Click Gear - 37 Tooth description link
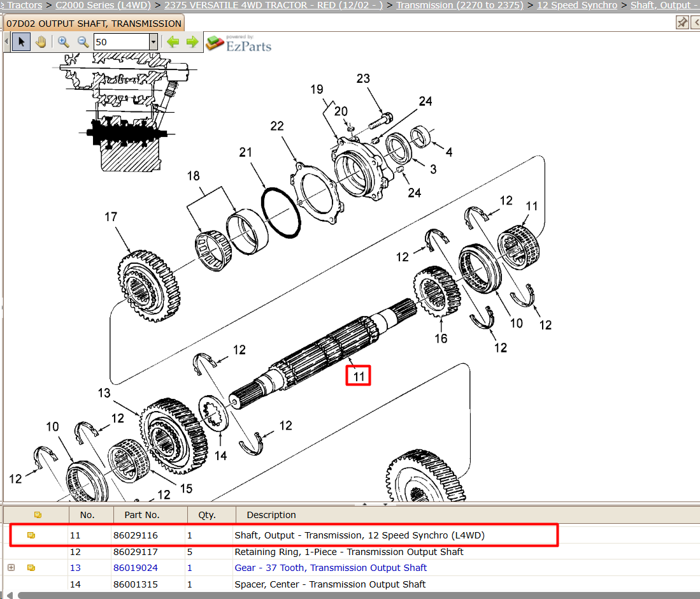 click(331, 568)
